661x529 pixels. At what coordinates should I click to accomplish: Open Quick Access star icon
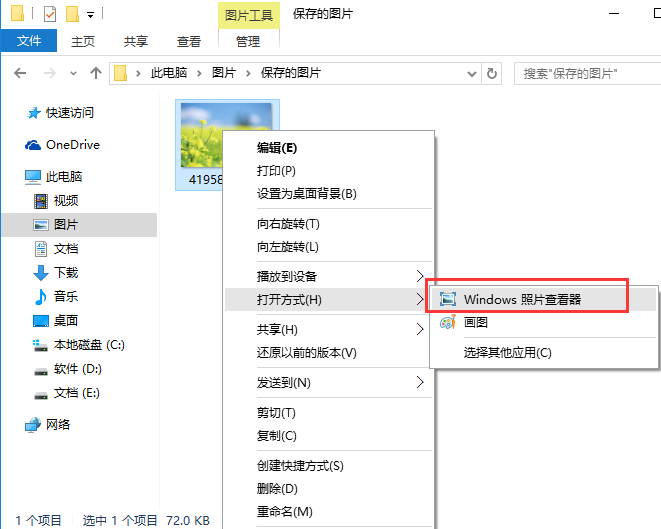coord(33,113)
